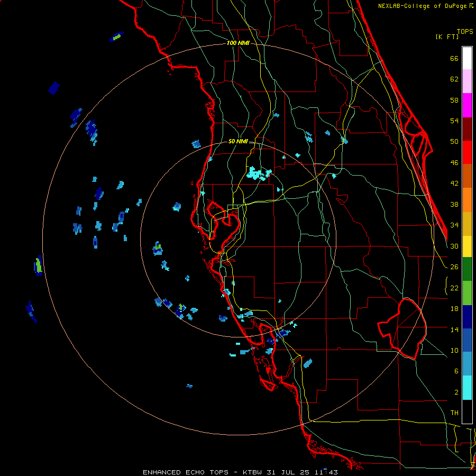Click the dark green swatch between 30 and 26

point(467,269)
